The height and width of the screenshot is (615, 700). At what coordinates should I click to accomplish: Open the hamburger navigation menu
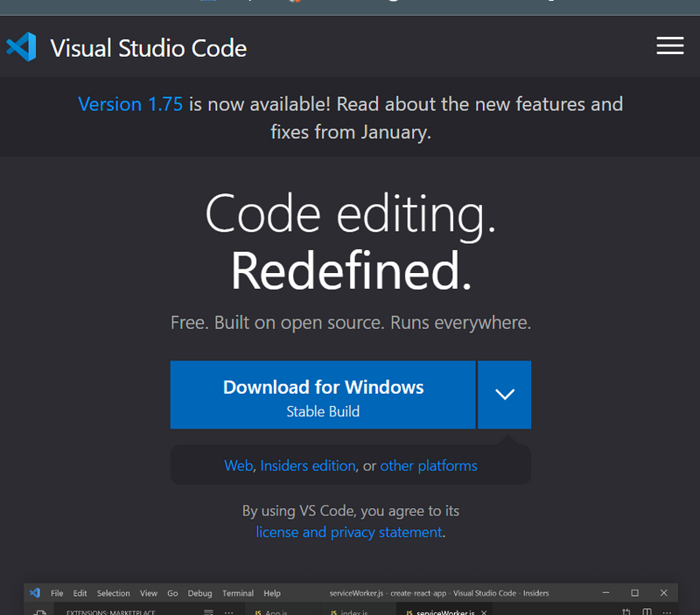click(x=670, y=46)
